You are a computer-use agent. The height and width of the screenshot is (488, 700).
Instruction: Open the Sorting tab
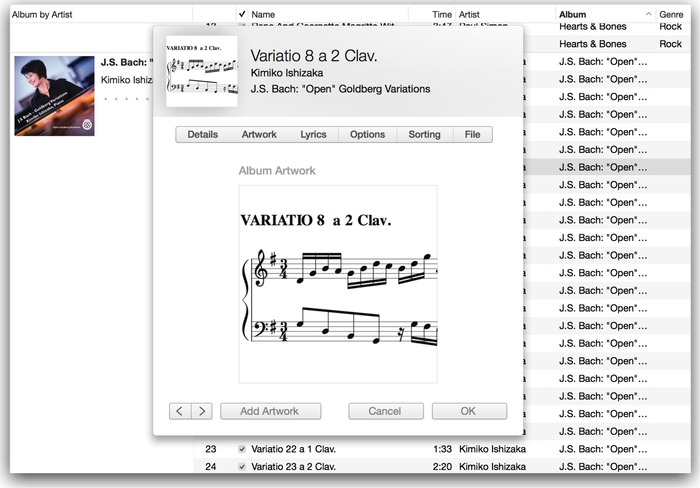425,134
